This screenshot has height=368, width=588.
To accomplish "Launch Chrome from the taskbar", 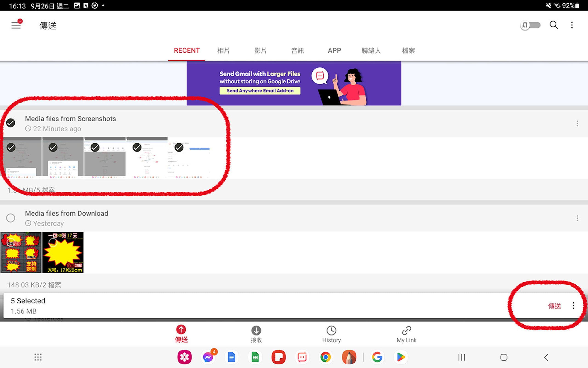I will pyautogui.click(x=325, y=357).
